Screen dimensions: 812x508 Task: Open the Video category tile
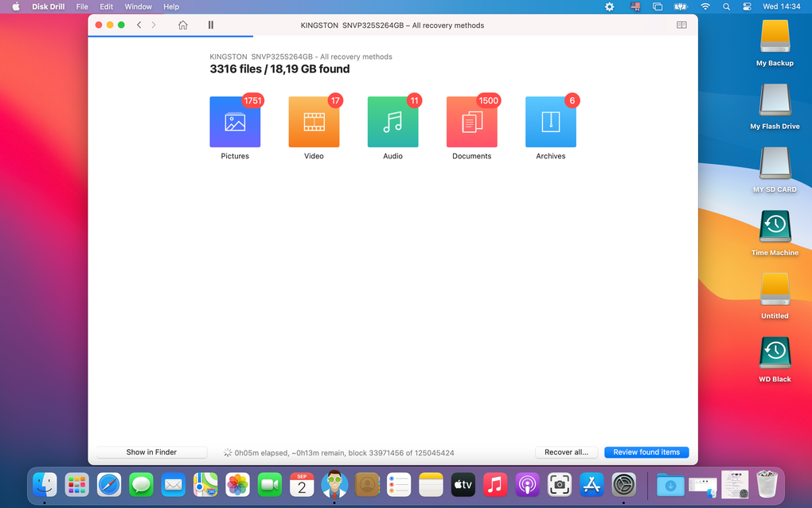[314, 122]
